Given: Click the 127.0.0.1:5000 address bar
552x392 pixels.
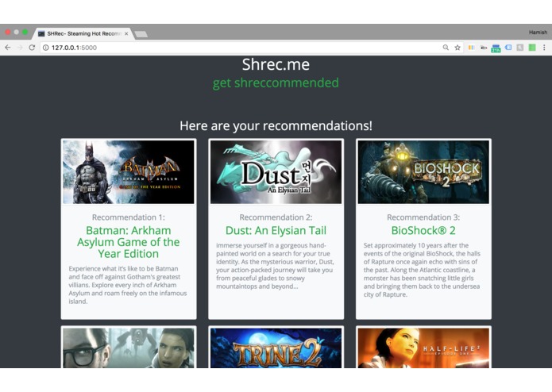Looking at the screenshot, I should pos(243,48).
